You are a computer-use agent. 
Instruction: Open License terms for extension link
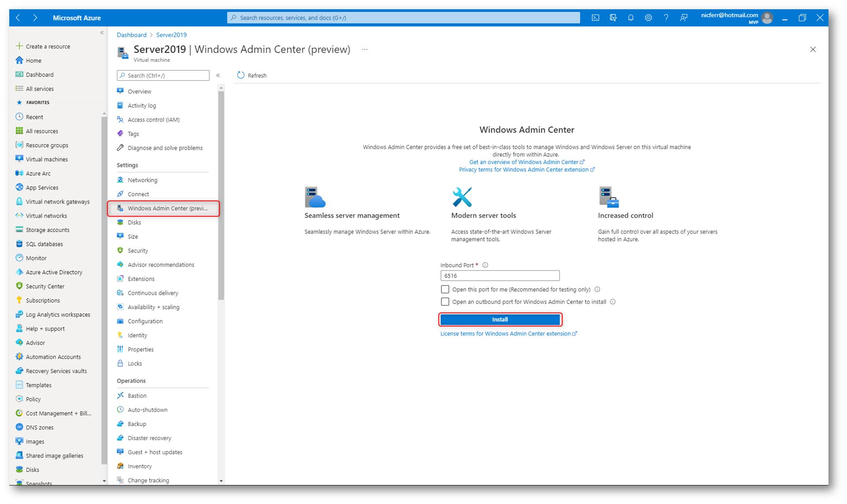click(508, 334)
